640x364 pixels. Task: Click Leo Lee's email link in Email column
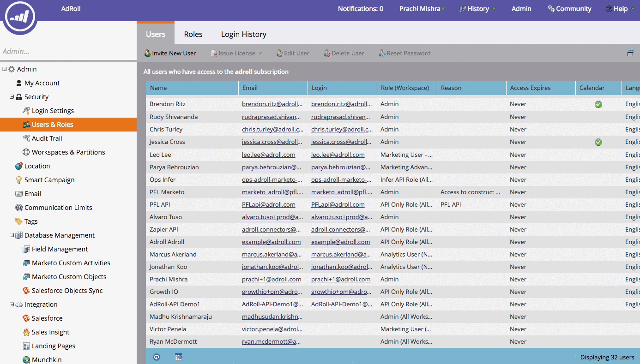click(x=269, y=155)
